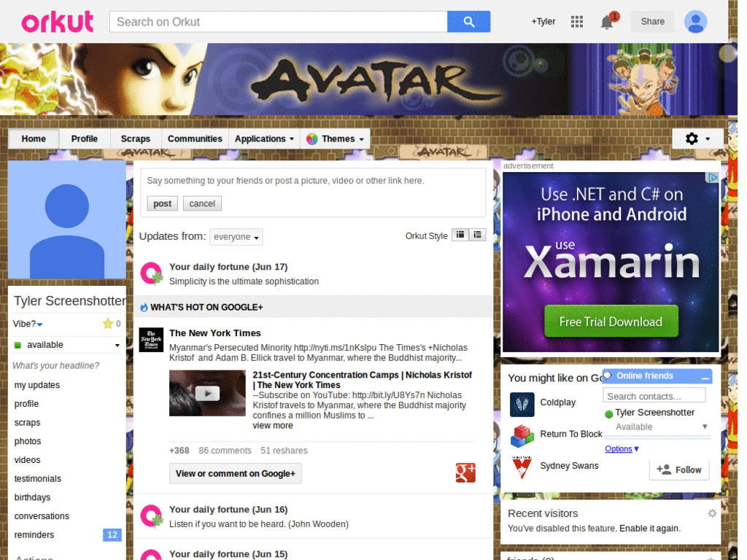
Task: Click the reminders count badge 12
Action: pos(112,534)
